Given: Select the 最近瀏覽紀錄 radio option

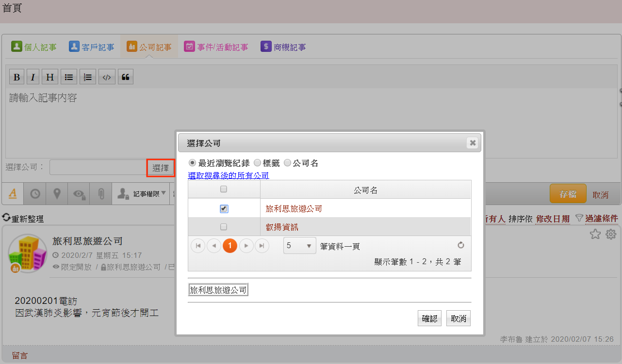Looking at the screenshot, I should 192,163.
